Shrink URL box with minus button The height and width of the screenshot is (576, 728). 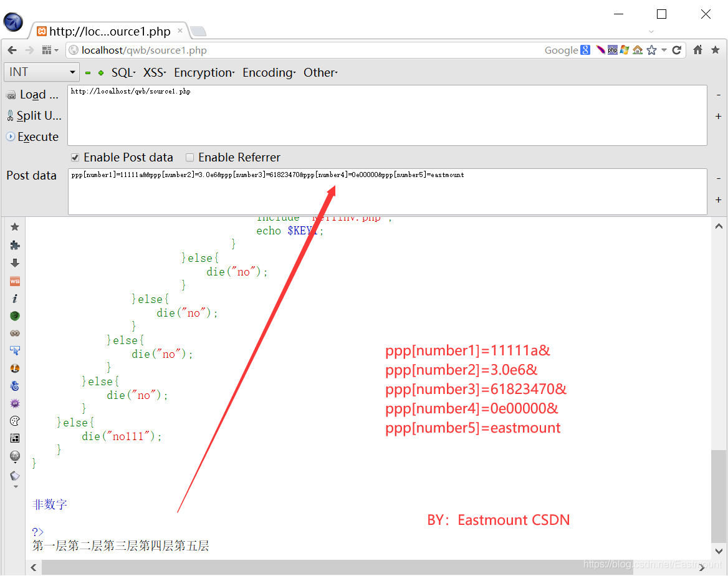tap(718, 95)
